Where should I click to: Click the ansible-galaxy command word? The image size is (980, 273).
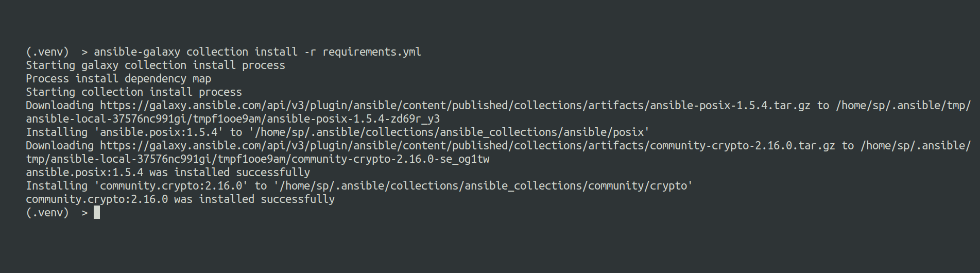pyautogui.click(x=136, y=52)
